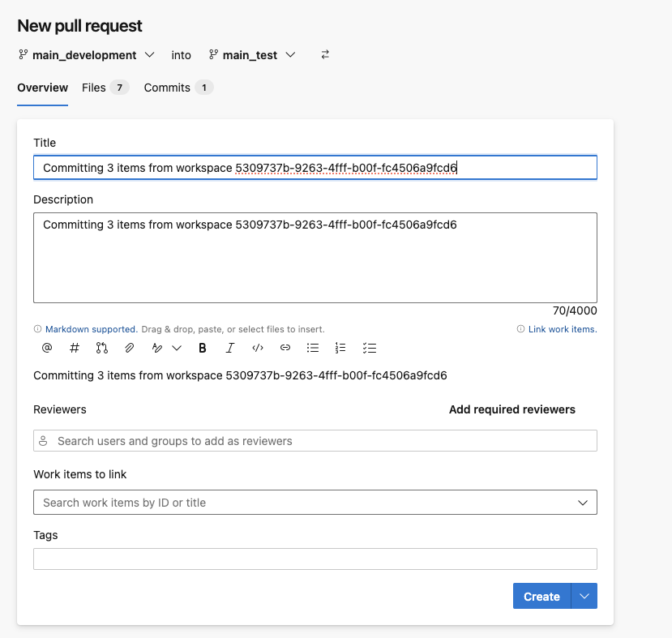The image size is (672, 638).
Task: Click the # work item mention icon
Action: 75,348
